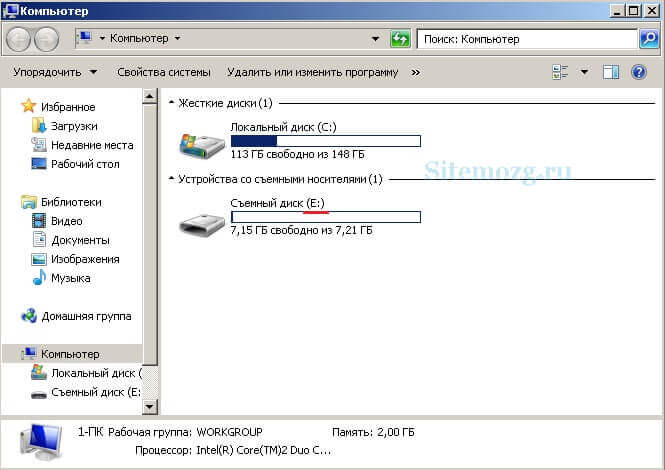This screenshot has height=470, width=665.
Task: Expand the address bar history dropdown
Action: [376, 39]
